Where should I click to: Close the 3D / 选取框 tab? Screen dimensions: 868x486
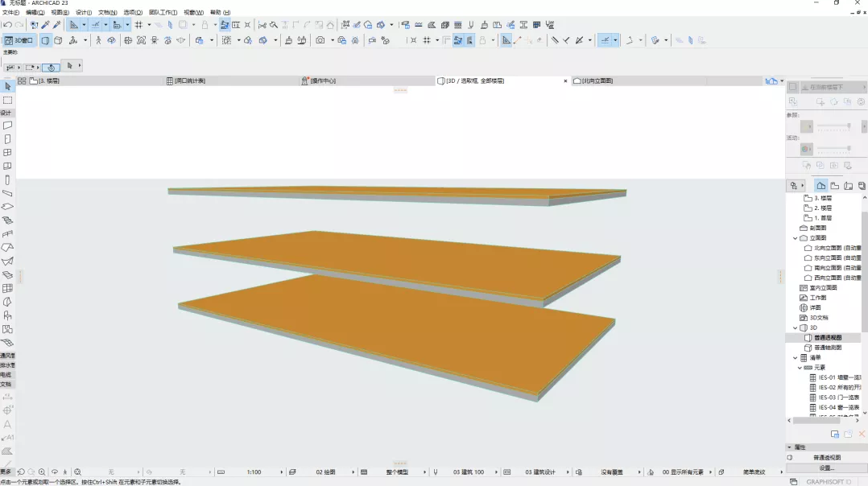pos(565,81)
